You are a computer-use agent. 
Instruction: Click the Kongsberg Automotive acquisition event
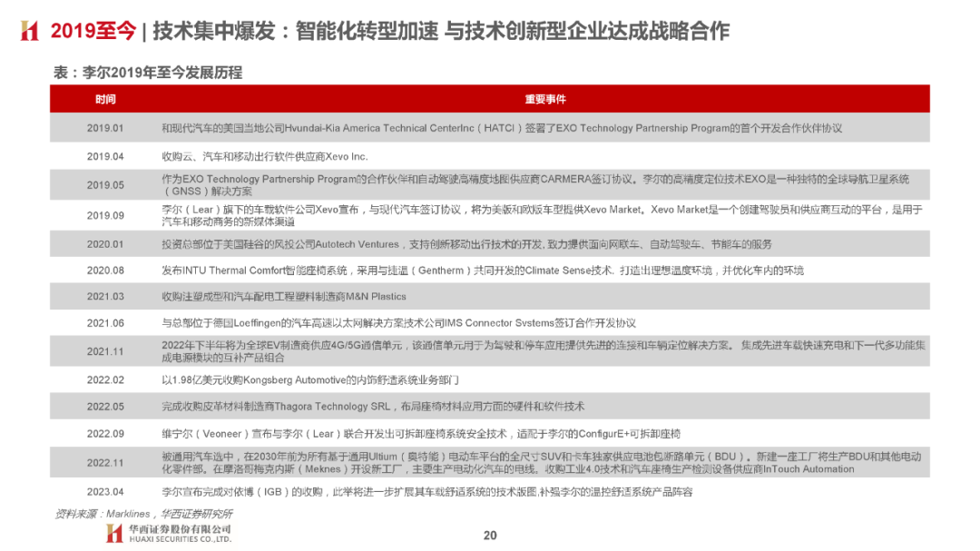(x=310, y=380)
